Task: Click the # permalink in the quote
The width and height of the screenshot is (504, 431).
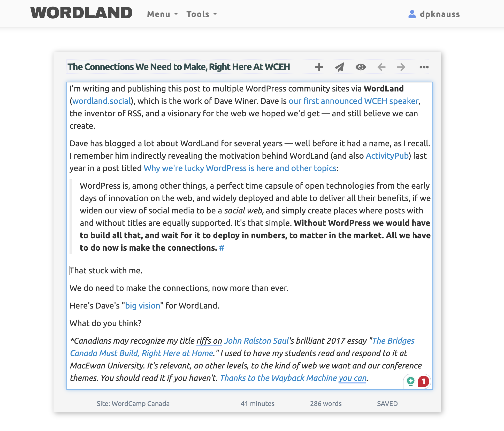Action: point(222,248)
